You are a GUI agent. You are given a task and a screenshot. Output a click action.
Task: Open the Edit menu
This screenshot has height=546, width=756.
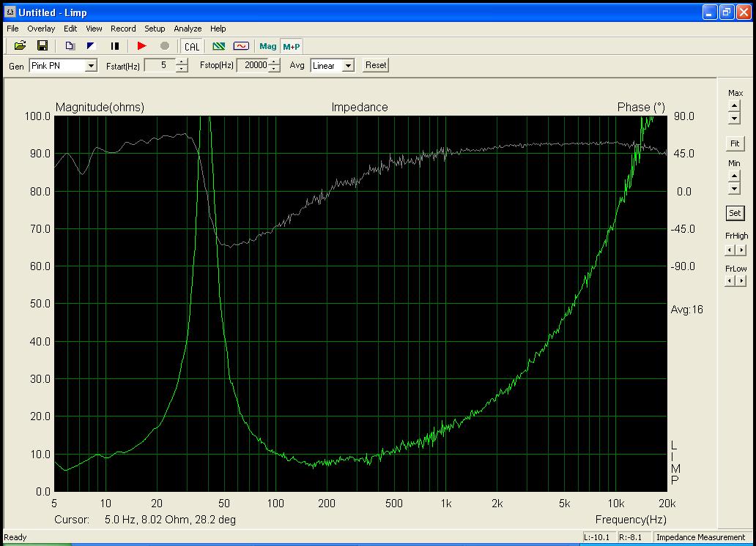tap(70, 29)
